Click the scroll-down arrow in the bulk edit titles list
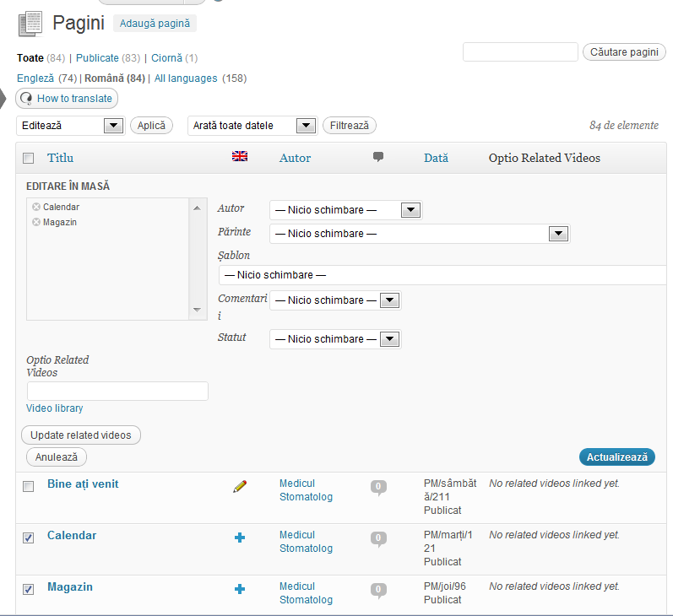 click(x=197, y=310)
